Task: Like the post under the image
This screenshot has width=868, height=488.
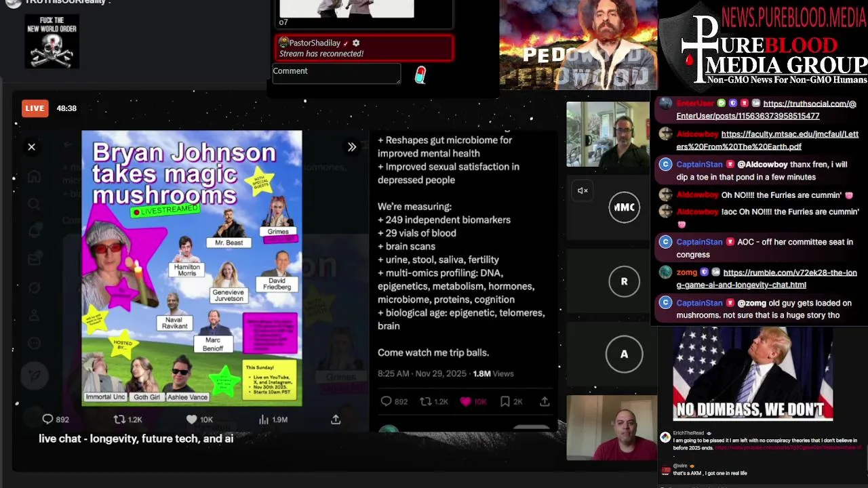Action: pyautogui.click(x=191, y=420)
